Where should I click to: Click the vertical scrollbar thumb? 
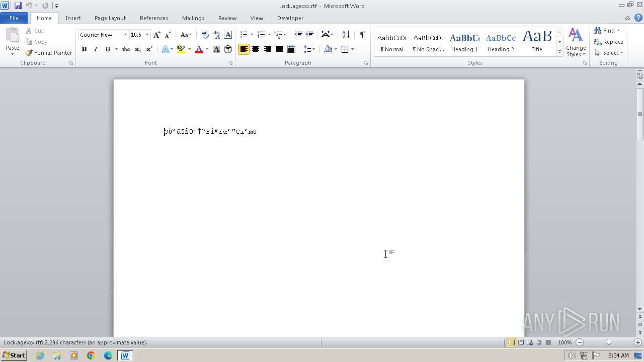(x=639, y=114)
